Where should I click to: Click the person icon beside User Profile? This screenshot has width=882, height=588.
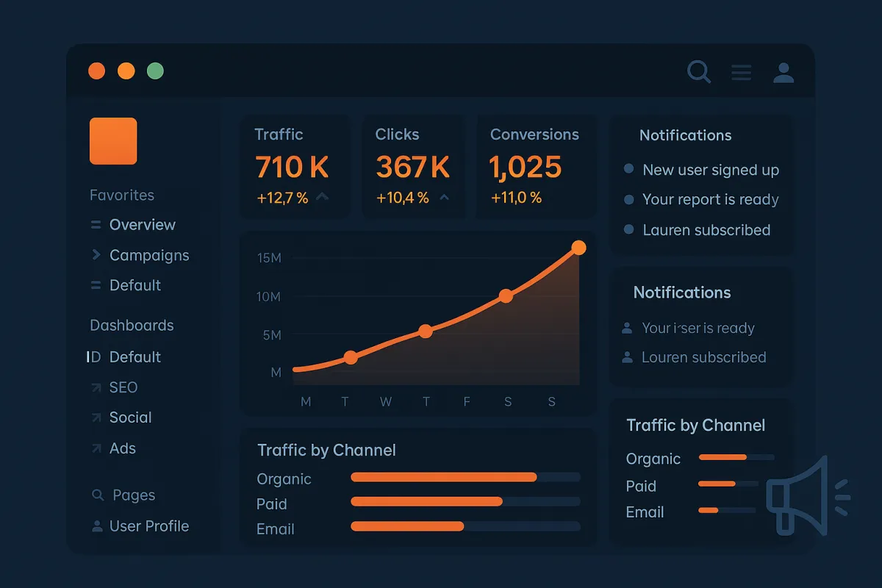[x=97, y=526]
